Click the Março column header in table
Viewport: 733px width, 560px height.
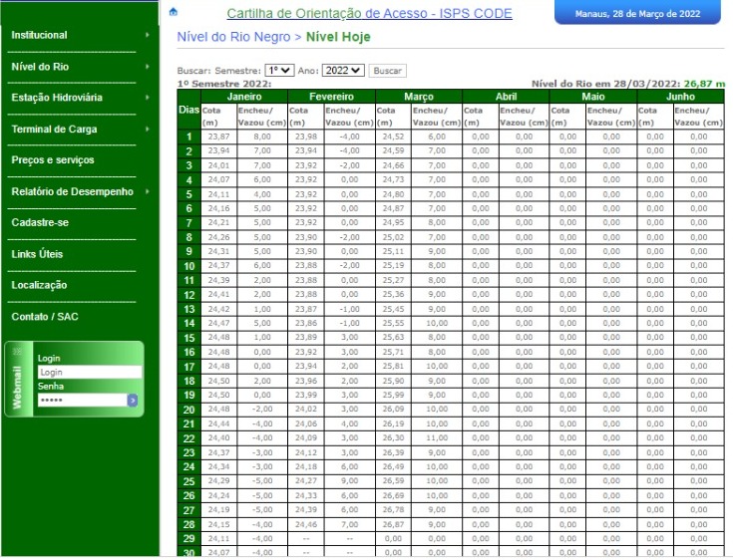[418, 97]
